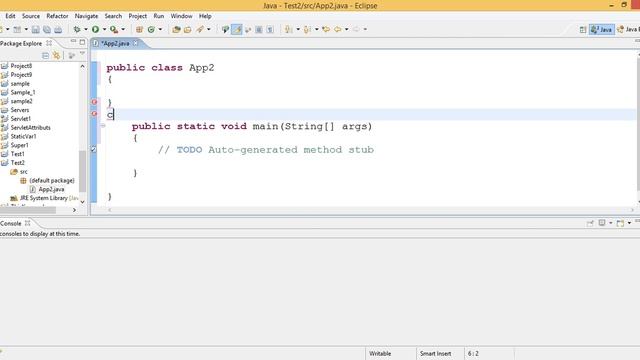Click the TODO task marker in gutter
Image resolution: width=640 pixels, height=360 pixels.
tap(94, 149)
